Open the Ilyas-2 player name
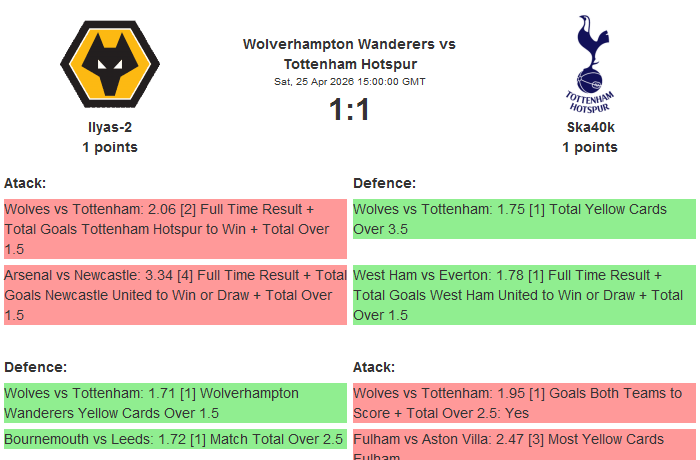This screenshot has width=700, height=460. click(x=110, y=127)
